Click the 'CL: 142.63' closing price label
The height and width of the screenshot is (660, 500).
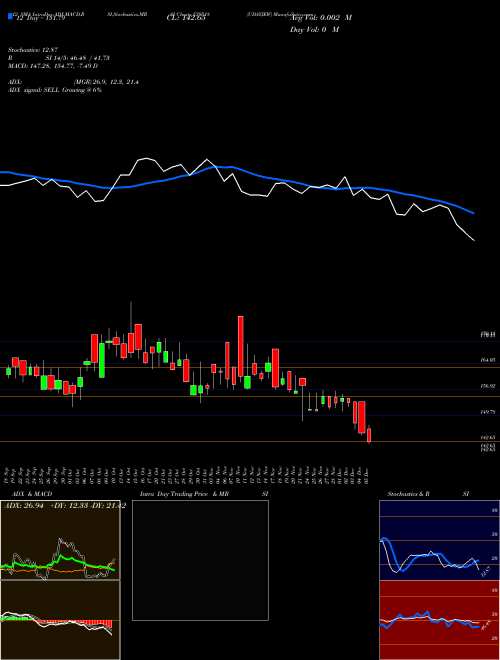(186, 18)
